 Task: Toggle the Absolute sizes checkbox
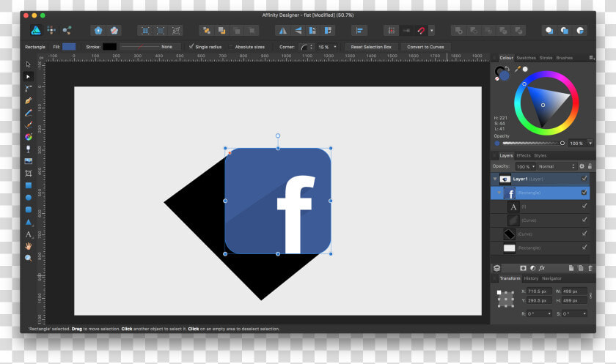(x=230, y=47)
